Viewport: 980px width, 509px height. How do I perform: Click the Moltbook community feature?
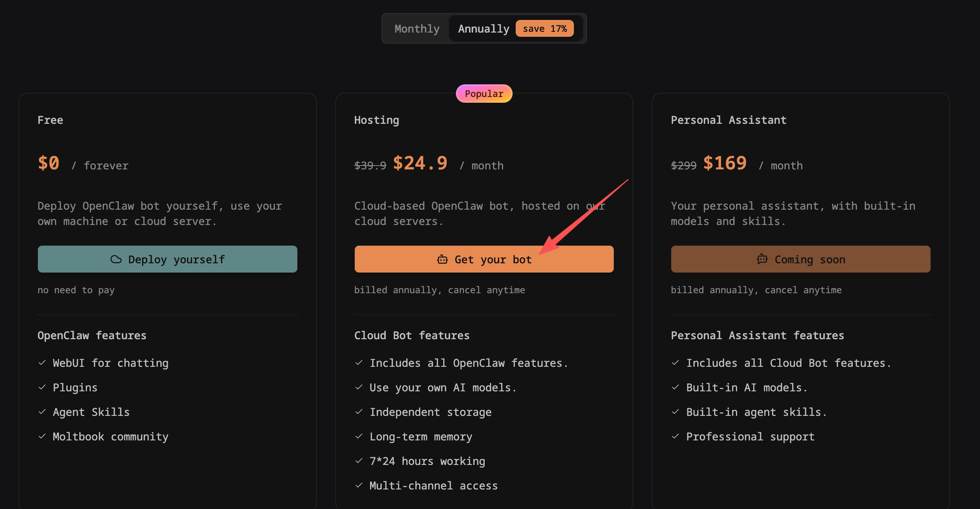(110, 437)
